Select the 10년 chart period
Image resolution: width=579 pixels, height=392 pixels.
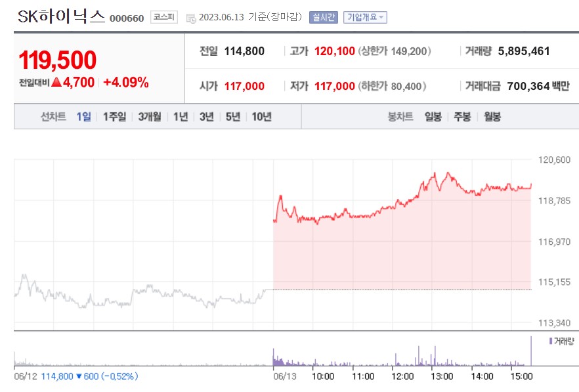[x=261, y=117]
